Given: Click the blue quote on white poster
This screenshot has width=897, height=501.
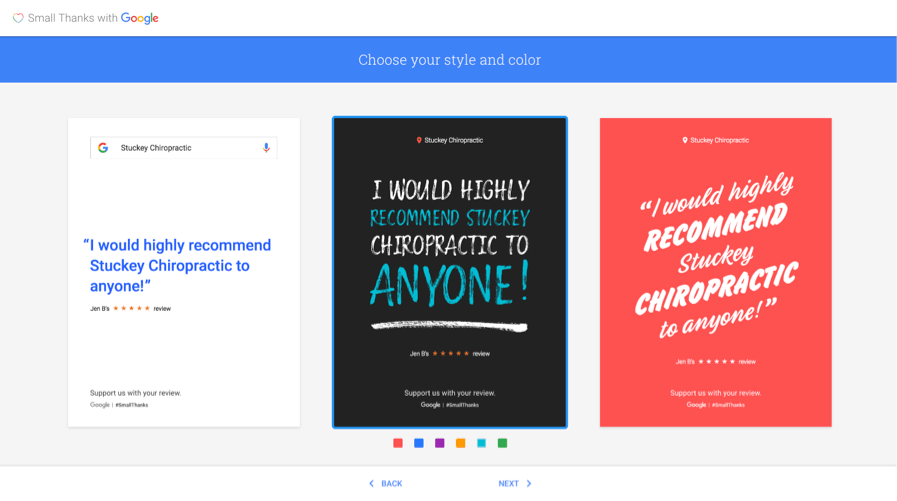Looking at the screenshot, I should click(x=177, y=265).
